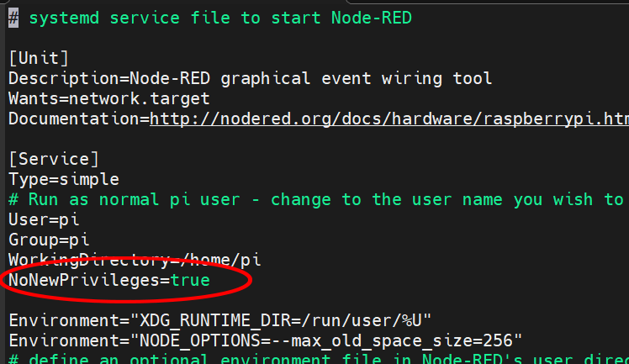This screenshot has height=364, width=629.
Task: Click the %U token in runtime dir
Action: pos(412,320)
